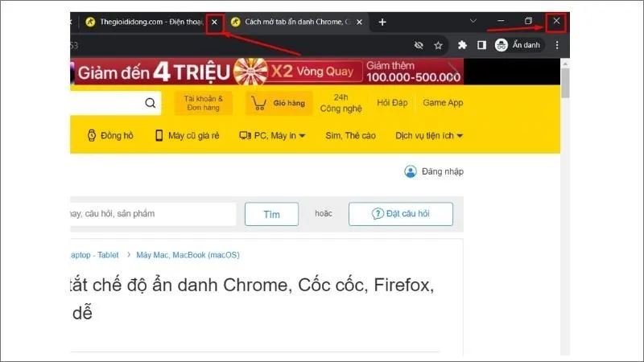
Task: Minimize the Chrome window
Action: pyautogui.click(x=501, y=21)
